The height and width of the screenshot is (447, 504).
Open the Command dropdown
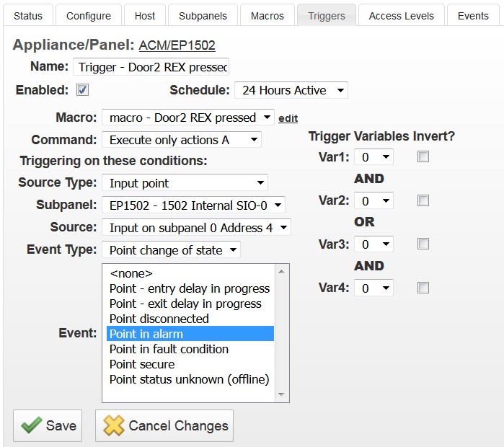tap(181, 140)
